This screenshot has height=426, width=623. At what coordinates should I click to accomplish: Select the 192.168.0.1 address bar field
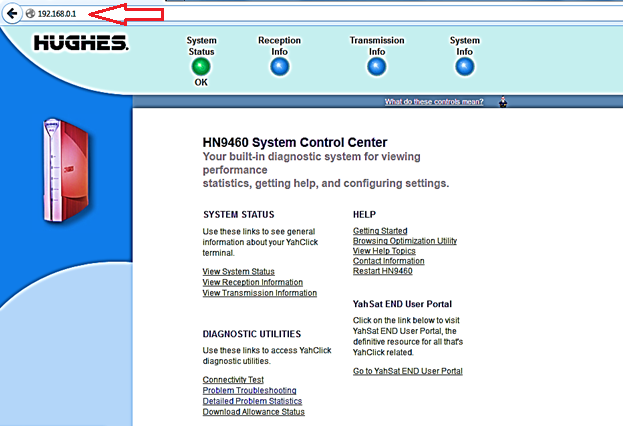point(322,14)
